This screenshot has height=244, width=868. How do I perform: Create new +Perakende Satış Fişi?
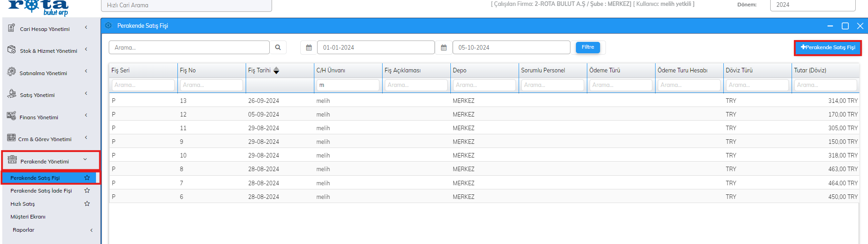click(x=828, y=47)
